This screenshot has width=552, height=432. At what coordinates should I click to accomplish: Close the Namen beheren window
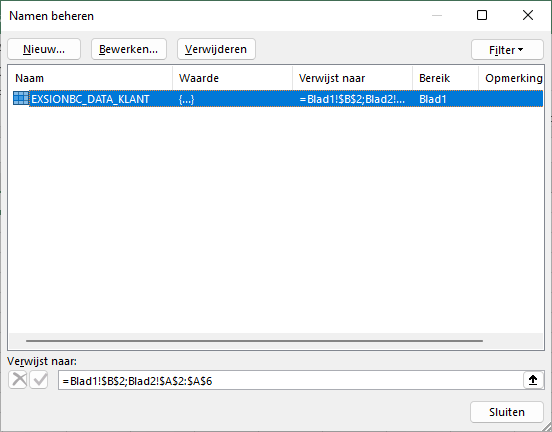pos(528,15)
